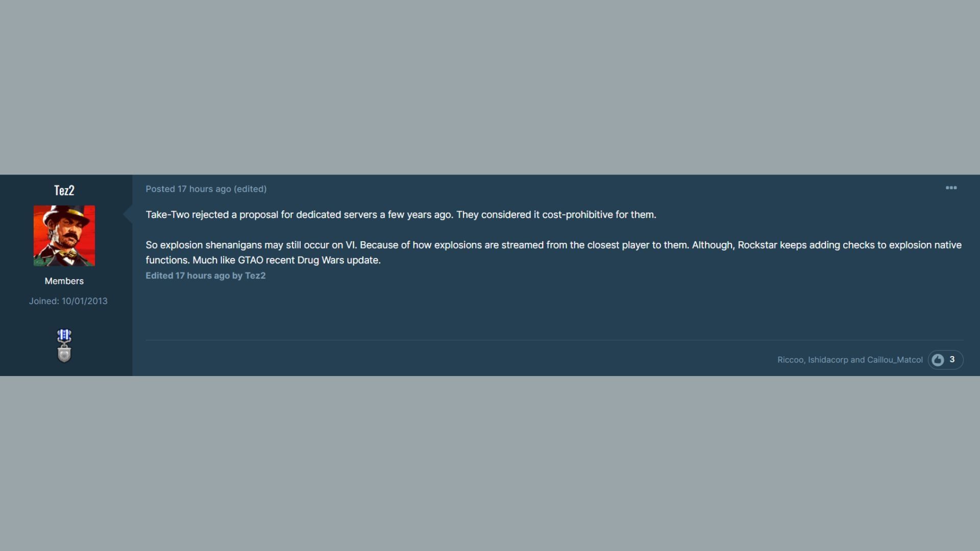Open Tez2's avatar picture
This screenshot has width=980, height=551.
[64, 236]
